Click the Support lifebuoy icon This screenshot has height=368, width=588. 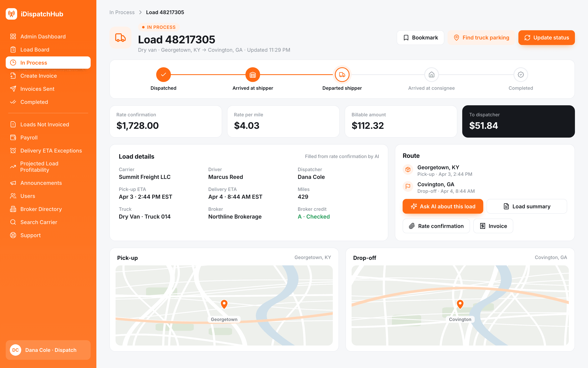tap(13, 235)
